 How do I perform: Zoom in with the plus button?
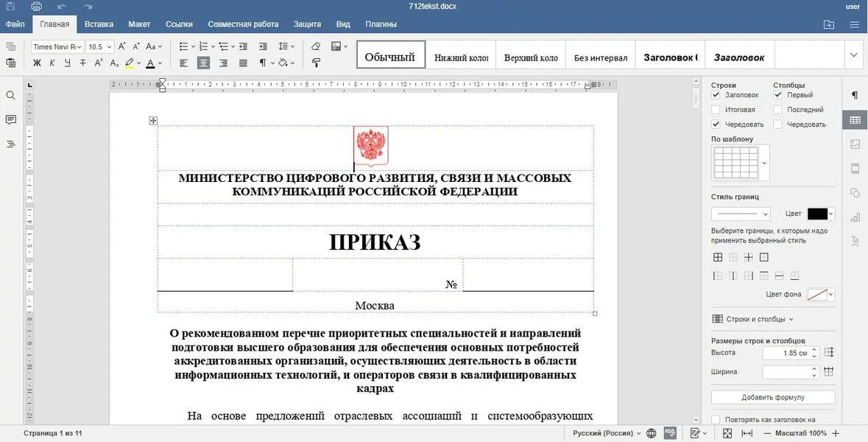[x=836, y=433]
